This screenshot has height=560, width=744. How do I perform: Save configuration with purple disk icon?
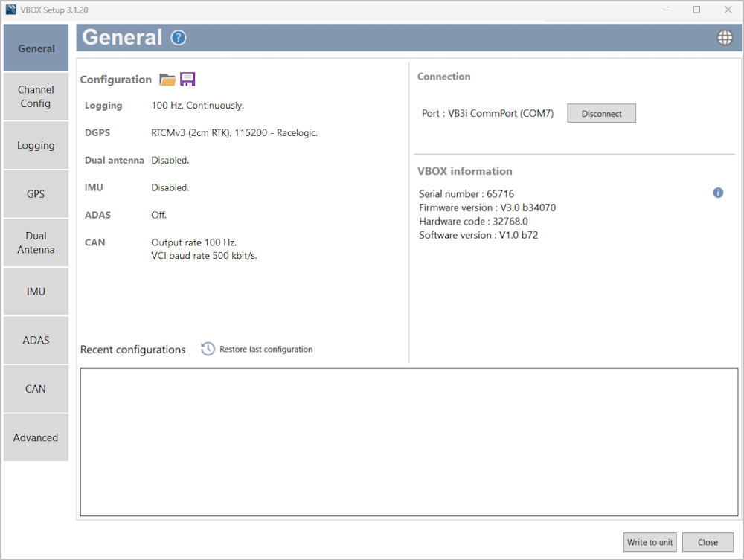[187, 80]
